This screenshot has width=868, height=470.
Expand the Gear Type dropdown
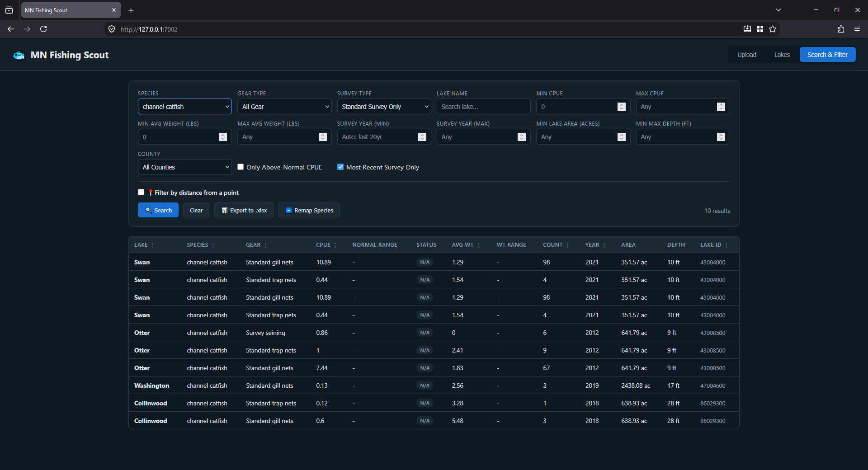(284, 107)
